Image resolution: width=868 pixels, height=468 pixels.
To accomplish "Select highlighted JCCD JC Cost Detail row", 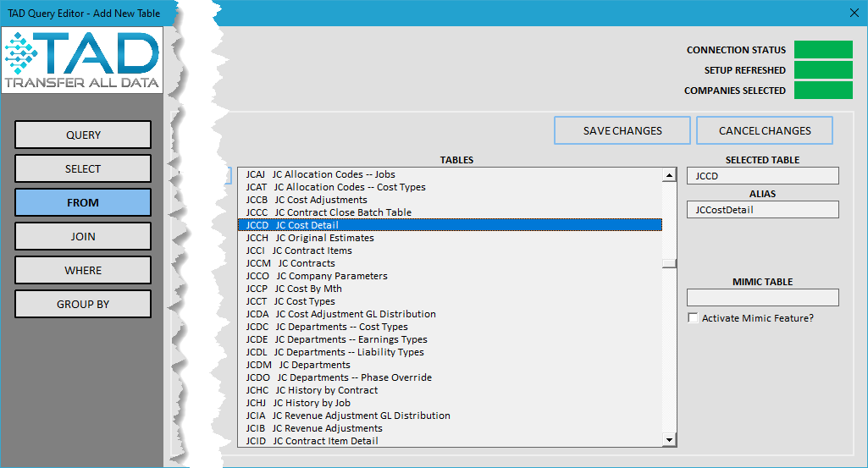I will [450, 225].
